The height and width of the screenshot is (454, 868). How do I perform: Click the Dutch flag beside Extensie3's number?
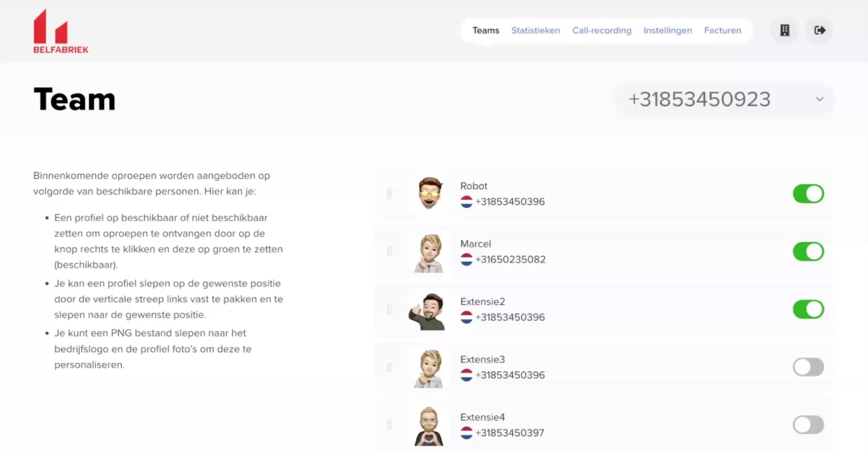click(x=467, y=376)
